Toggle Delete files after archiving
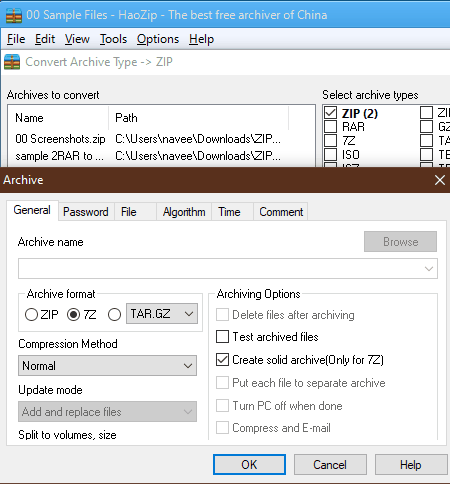Image resolution: width=450 pixels, height=484 pixels. pos(222,315)
